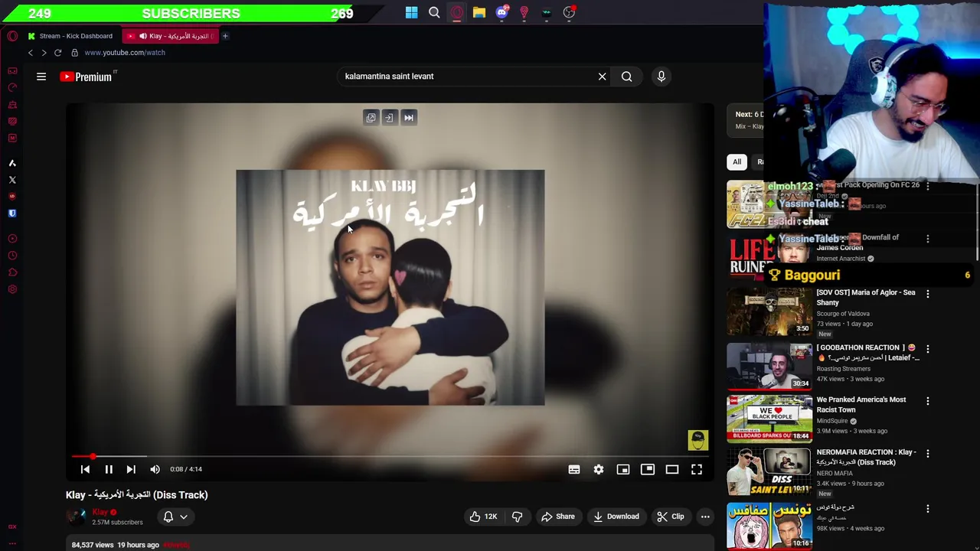Open the Opera GX main menu logo
The image size is (980, 551).
(x=12, y=36)
